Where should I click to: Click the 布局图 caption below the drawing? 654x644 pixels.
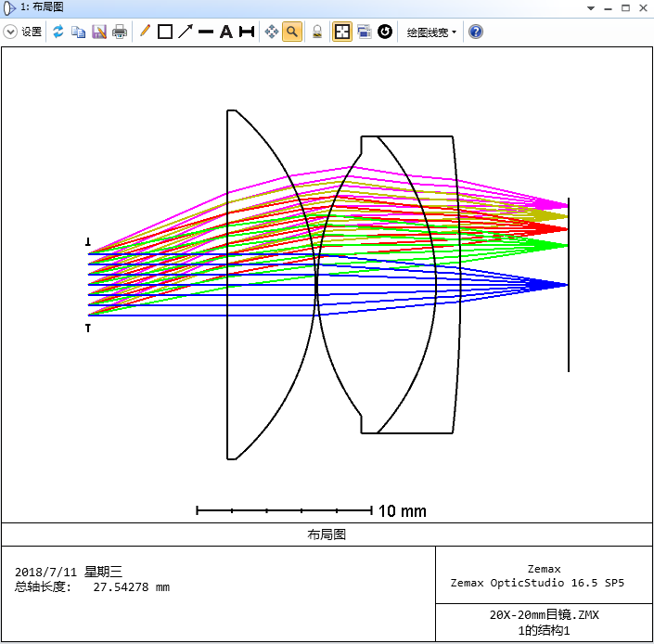[327, 535]
